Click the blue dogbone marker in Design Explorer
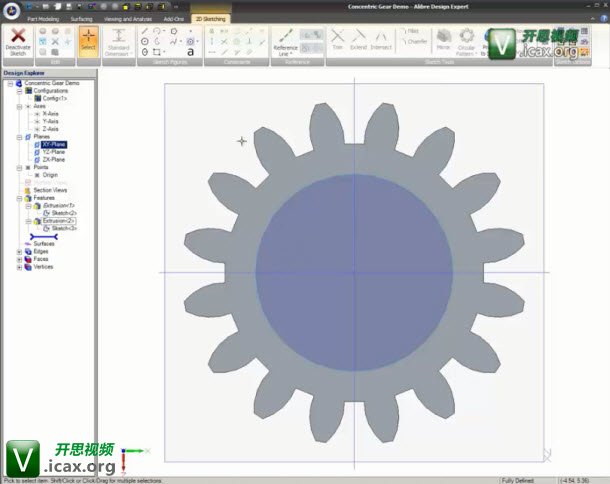Image resolution: width=610 pixels, height=484 pixels. point(44,237)
